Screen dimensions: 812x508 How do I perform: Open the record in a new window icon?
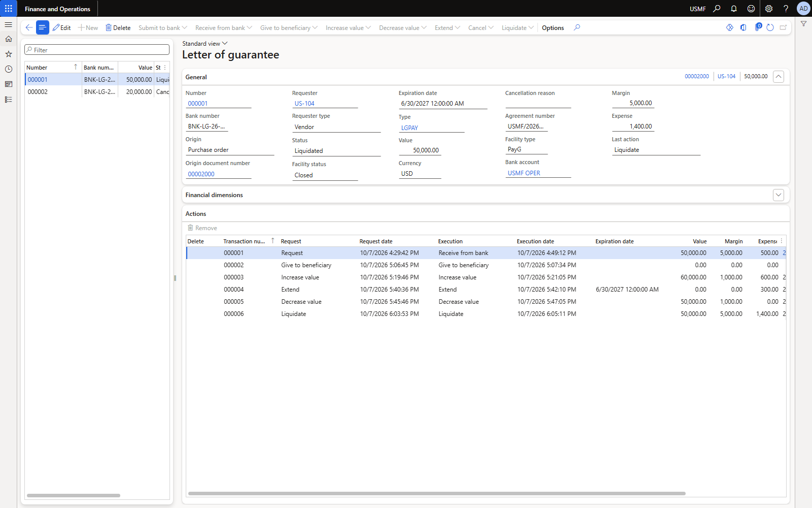pyautogui.click(x=784, y=27)
